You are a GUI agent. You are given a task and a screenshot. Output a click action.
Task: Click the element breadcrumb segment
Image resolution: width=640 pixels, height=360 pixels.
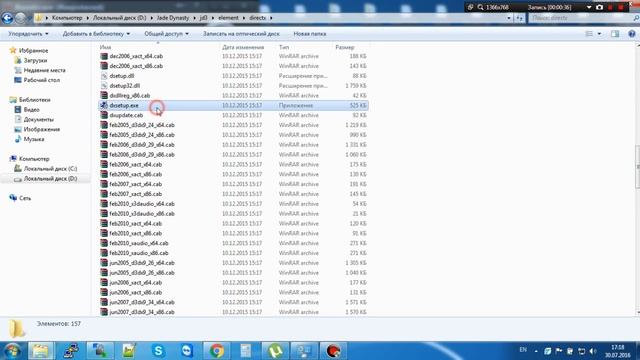tap(228, 18)
